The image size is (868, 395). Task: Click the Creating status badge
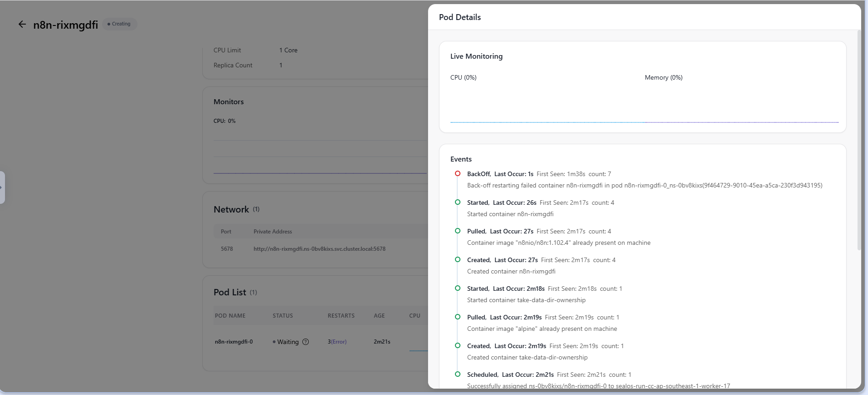(x=119, y=24)
